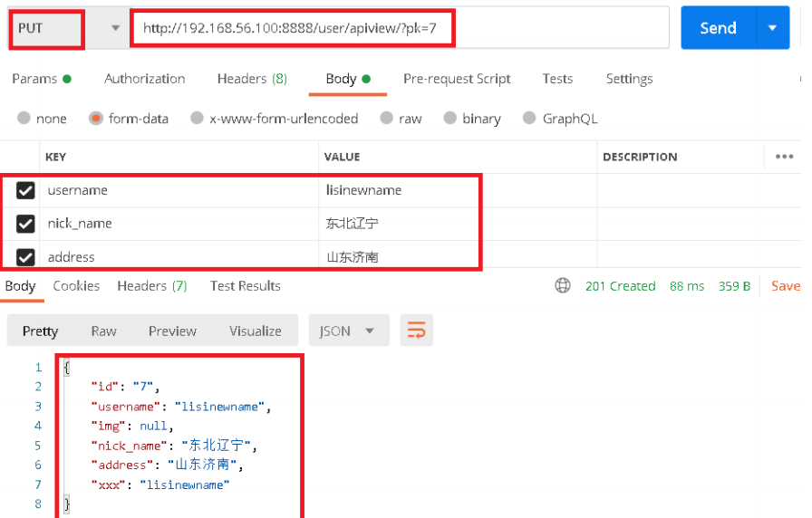Click the "xxx" response line
Image resolution: width=812 pixels, height=518 pixels.
tap(160, 484)
